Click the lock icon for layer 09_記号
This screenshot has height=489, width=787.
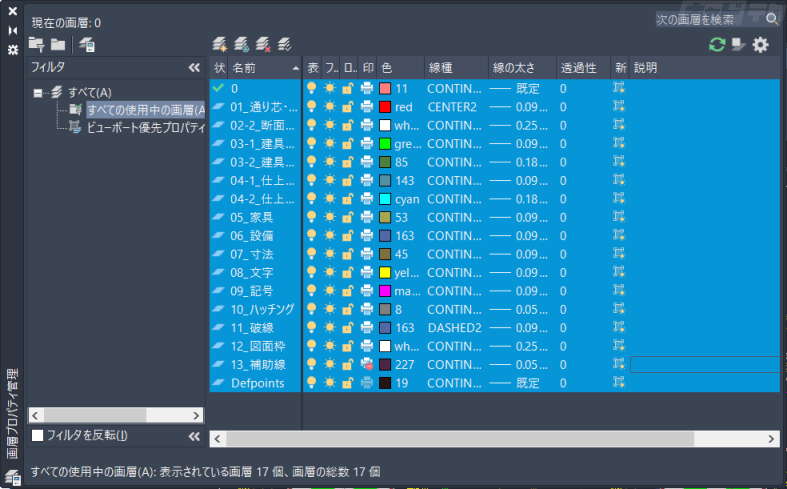347,291
